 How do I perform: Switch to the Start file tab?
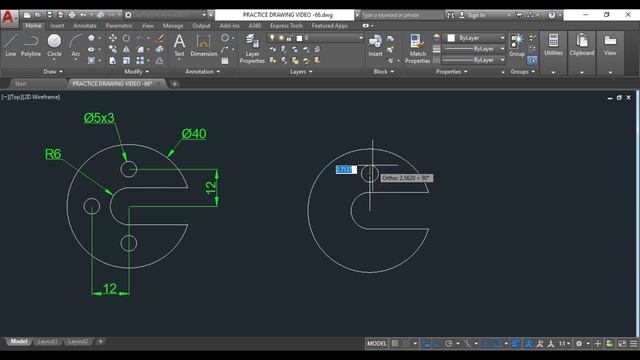[x=20, y=84]
